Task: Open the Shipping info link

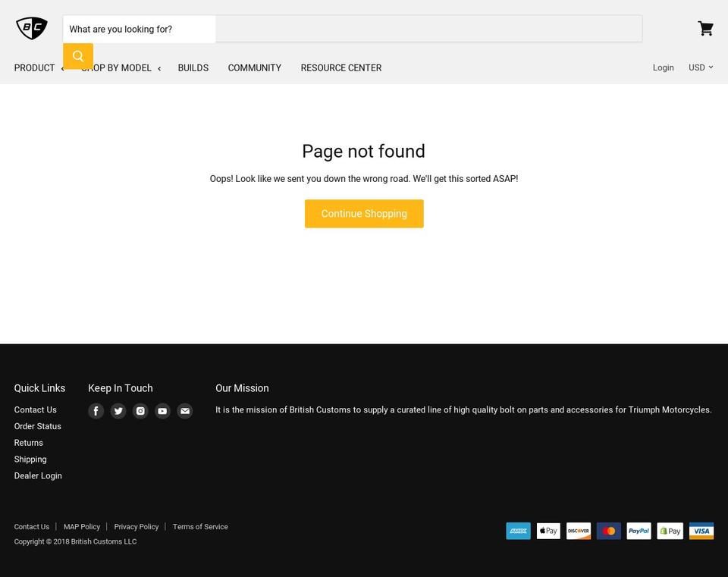Action: 30,459
